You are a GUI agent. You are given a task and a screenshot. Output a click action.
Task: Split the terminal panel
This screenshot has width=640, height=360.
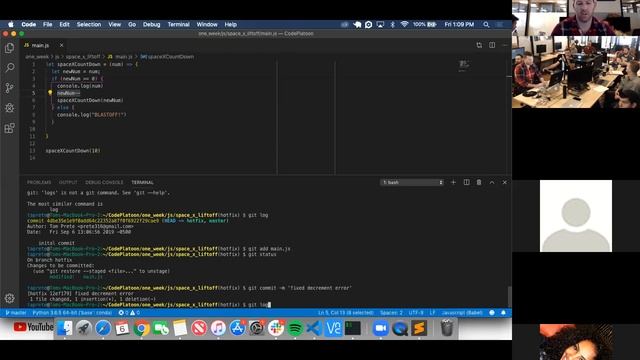tap(466, 182)
